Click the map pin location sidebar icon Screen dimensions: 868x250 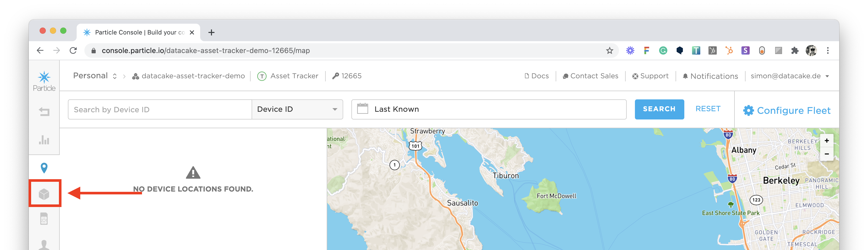coord(44,168)
